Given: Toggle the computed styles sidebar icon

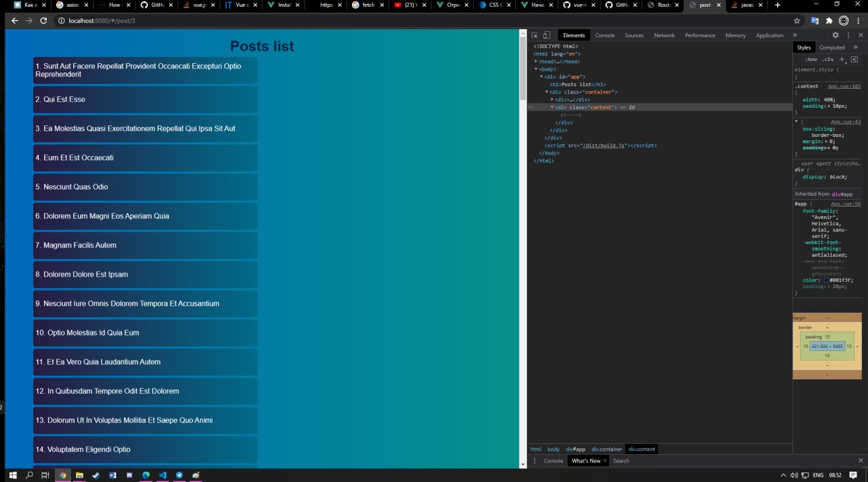Looking at the screenshot, I should [854, 59].
